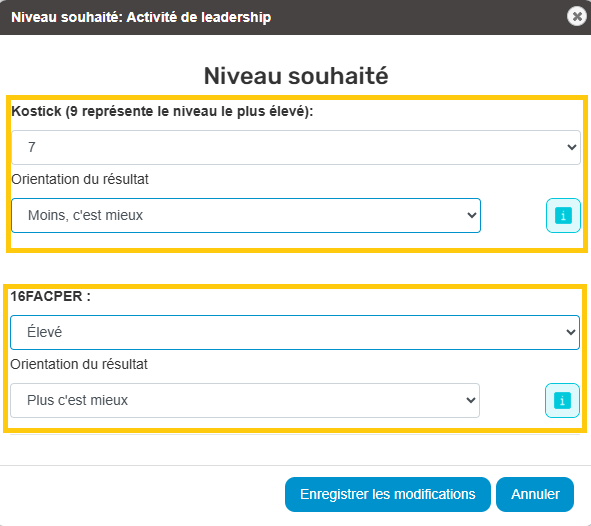Click chevron of "Moins, c'est mieux" selector
The height and width of the screenshot is (526, 591).
point(472,215)
